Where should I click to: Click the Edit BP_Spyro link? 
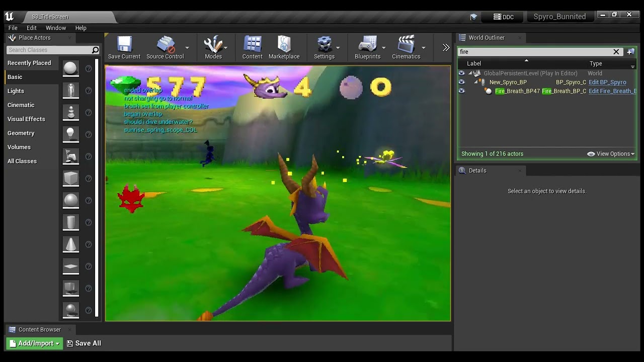pos(607,82)
